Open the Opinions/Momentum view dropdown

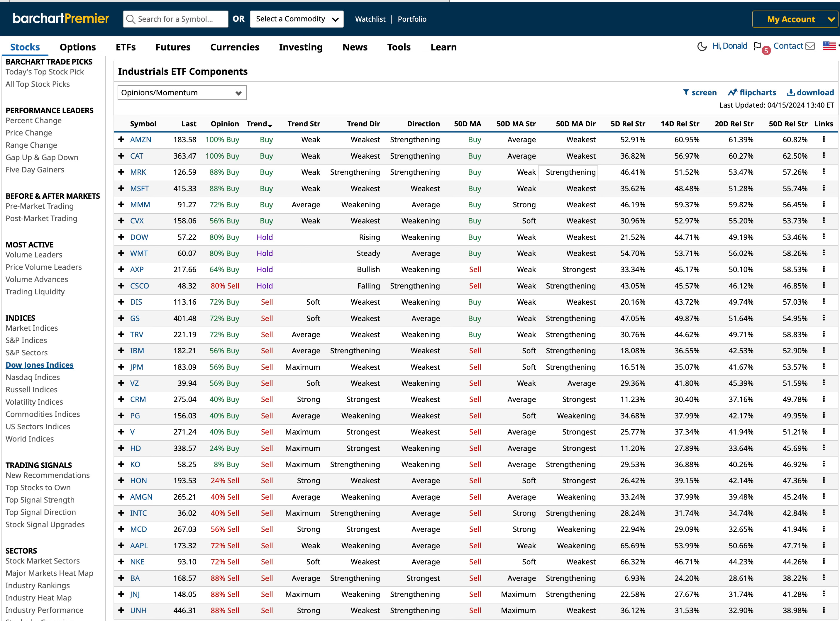pyautogui.click(x=182, y=93)
